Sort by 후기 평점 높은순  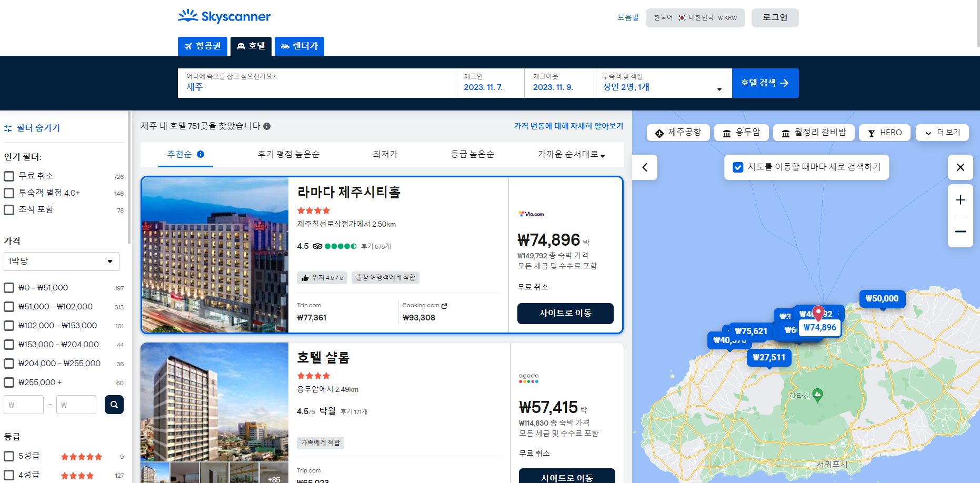tap(288, 154)
